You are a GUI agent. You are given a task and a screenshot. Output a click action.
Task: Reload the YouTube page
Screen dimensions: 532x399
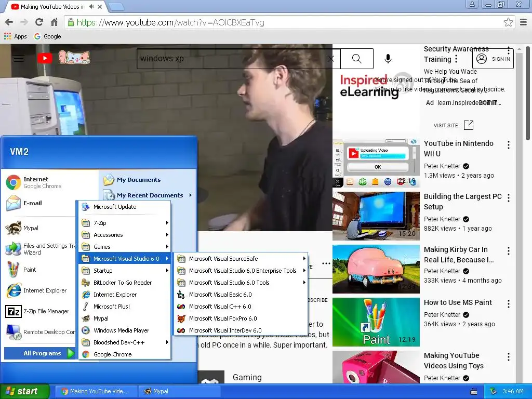pyautogui.click(x=39, y=22)
